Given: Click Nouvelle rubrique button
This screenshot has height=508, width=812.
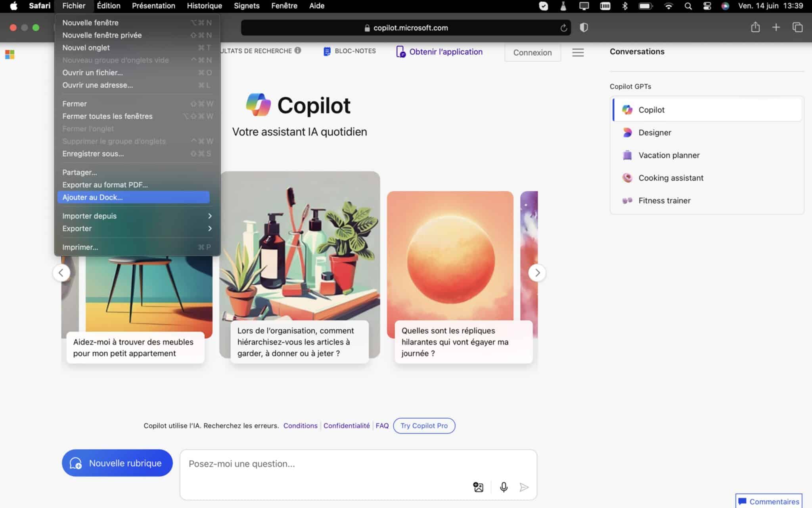Looking at the screenshot, I should 117,463.
